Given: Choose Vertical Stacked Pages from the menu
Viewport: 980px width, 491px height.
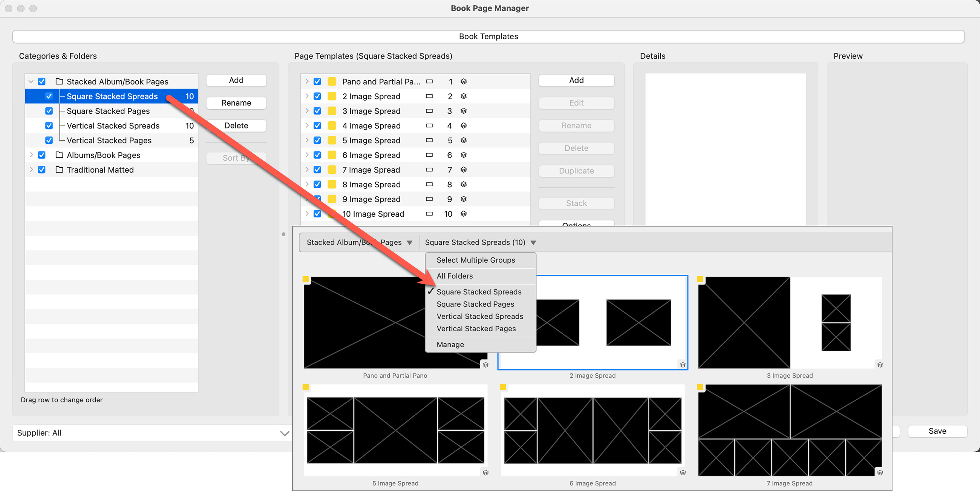Looking at the screenshot, I should [x=476, y=329].
